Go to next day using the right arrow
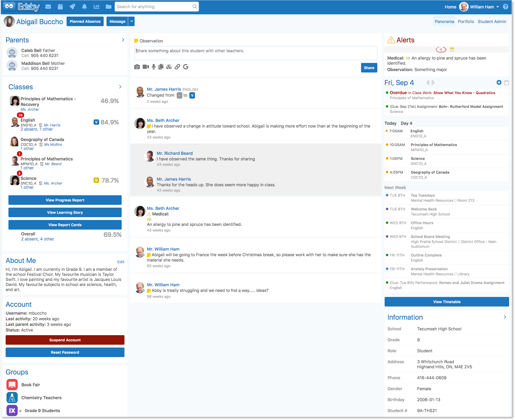Image resolution: width=515 pixels, height=420 pixels. 433,83
